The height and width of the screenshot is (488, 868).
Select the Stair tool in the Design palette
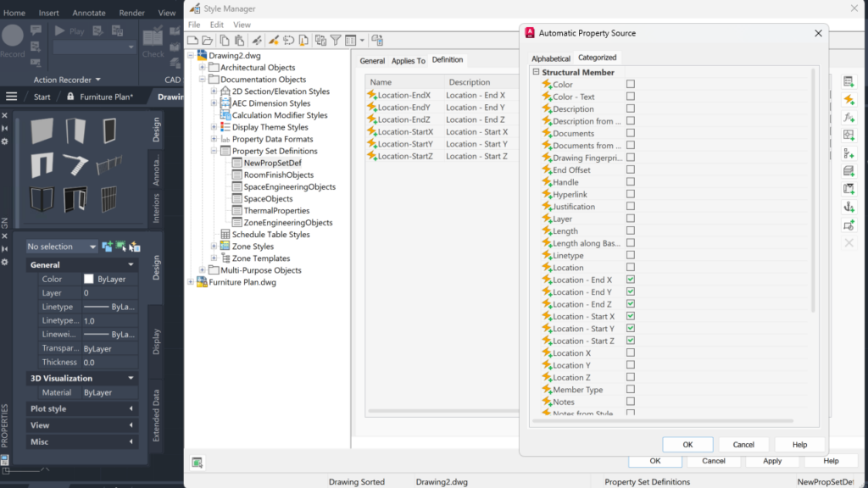point(75,165)
